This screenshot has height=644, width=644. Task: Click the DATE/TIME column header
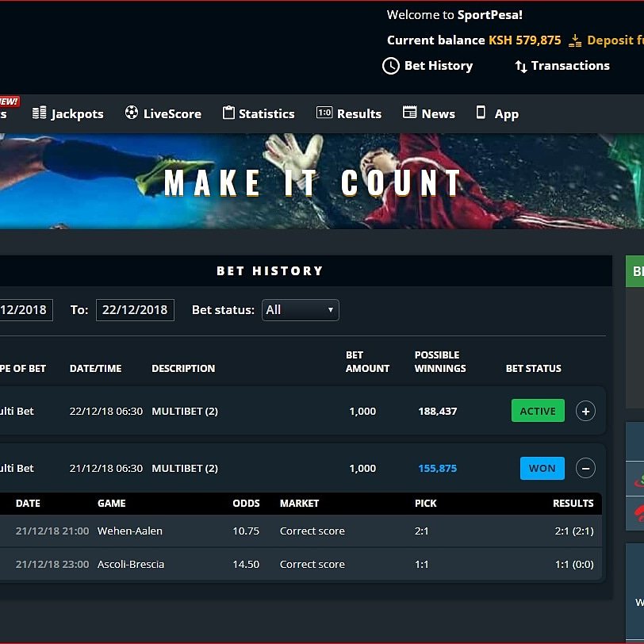coord(96,369)
